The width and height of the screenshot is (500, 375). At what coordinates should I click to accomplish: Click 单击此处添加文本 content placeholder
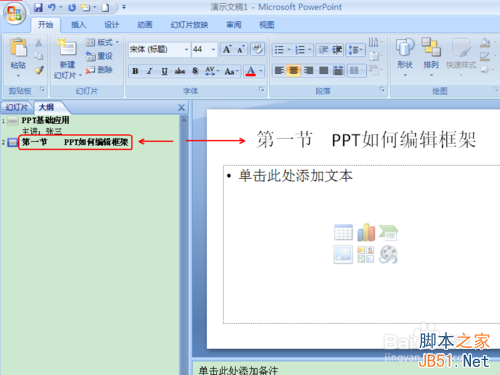pos(295,176)
